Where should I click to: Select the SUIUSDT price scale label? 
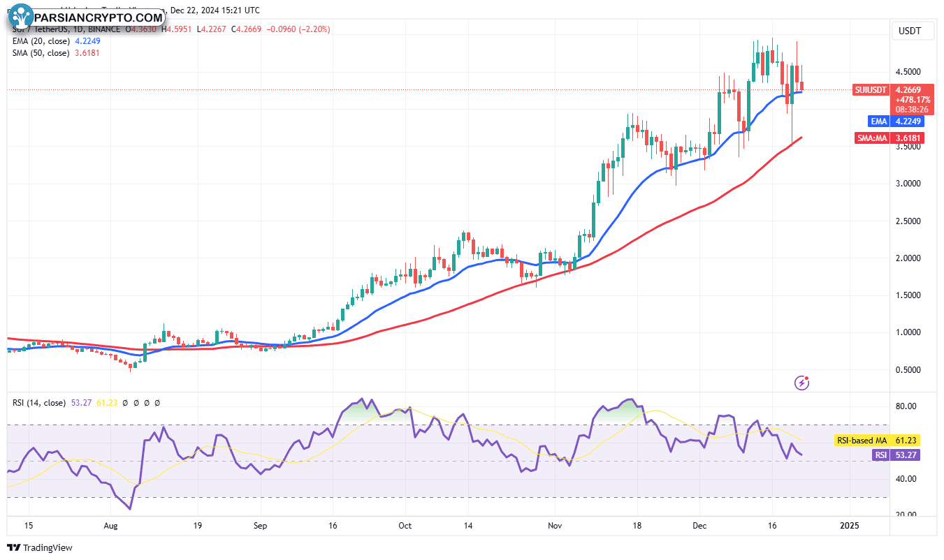(871, 90)
